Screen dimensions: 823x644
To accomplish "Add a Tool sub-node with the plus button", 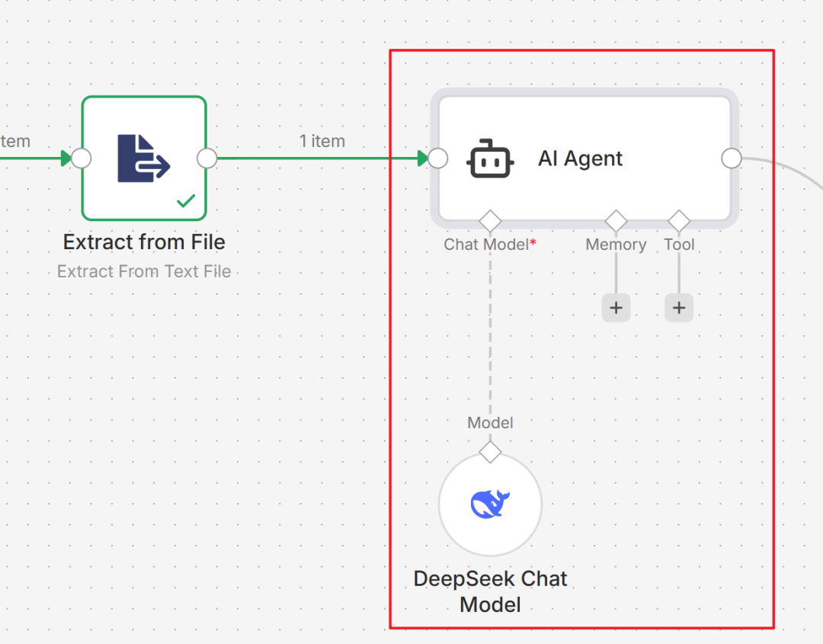I will 678,307.
